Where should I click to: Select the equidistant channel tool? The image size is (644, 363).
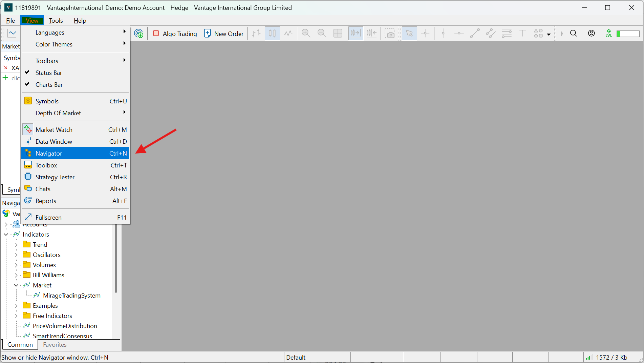[491, 33]
